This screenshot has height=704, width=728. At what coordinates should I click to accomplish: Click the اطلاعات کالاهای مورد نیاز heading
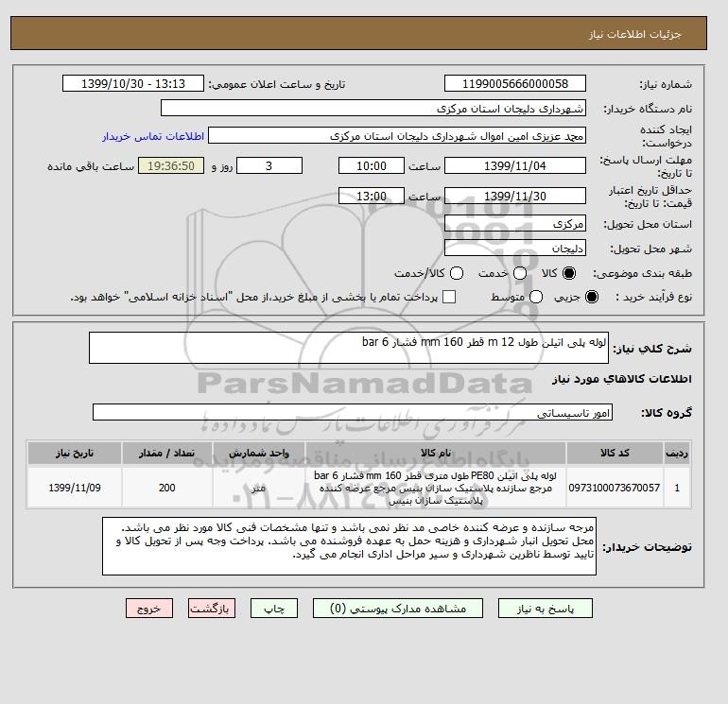622,379
